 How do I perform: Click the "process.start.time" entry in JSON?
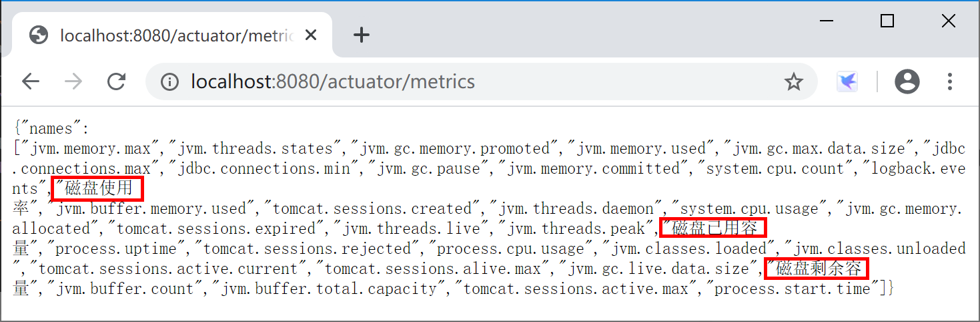[795, 289]
